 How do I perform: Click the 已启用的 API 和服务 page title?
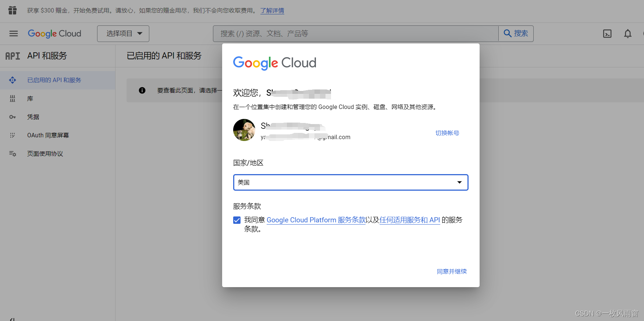click(x=164, y=56)
